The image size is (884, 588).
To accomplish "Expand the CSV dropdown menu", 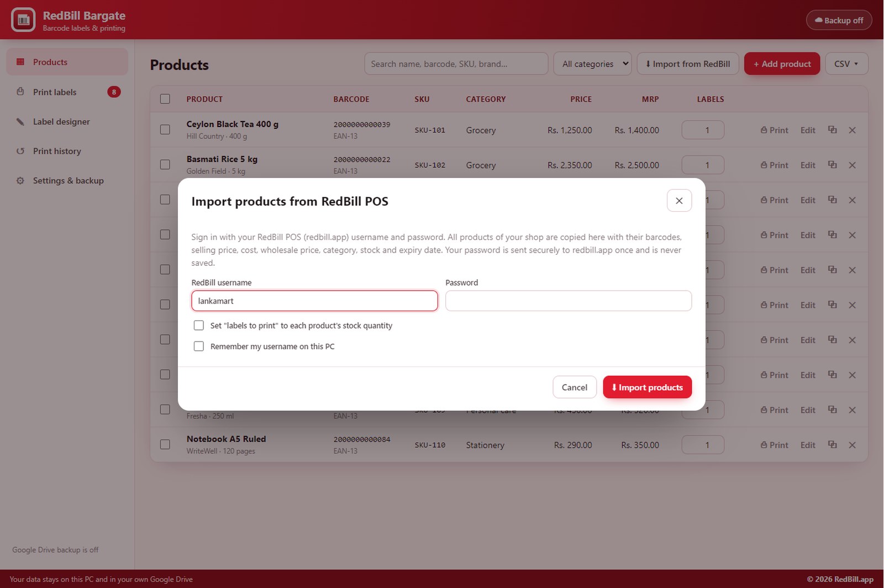I will pos(846,64).
